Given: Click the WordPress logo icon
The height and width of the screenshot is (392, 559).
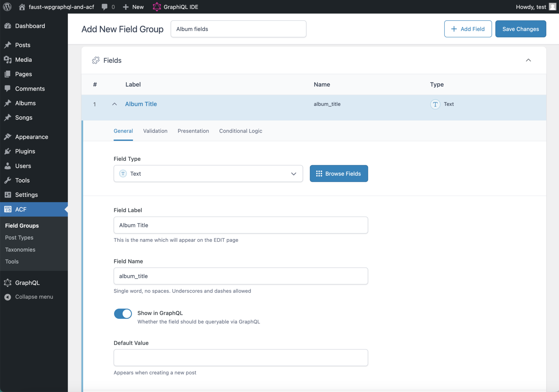Looking at the screenshot, I should click(7, 7).
